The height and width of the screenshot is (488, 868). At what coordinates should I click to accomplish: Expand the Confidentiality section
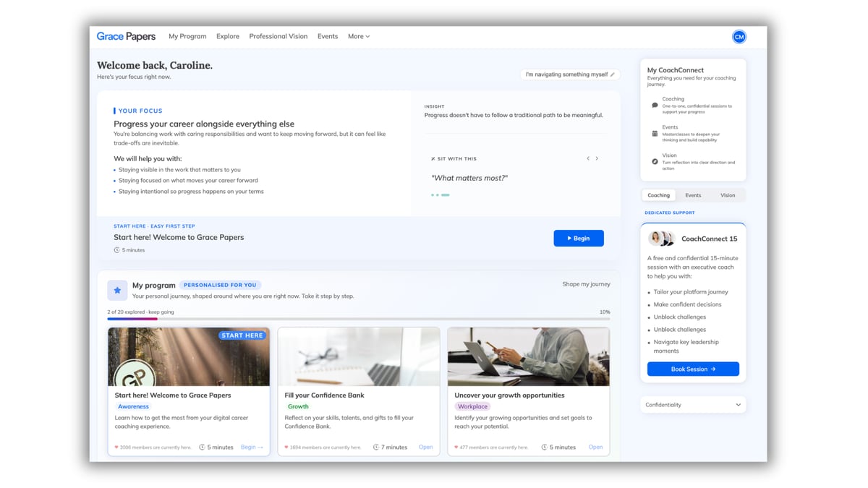click(693, 405)
